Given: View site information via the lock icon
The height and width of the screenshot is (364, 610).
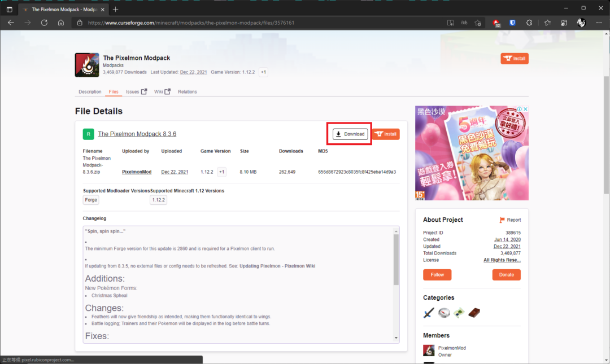Looking at the screenshot, I should coord(80,23).
